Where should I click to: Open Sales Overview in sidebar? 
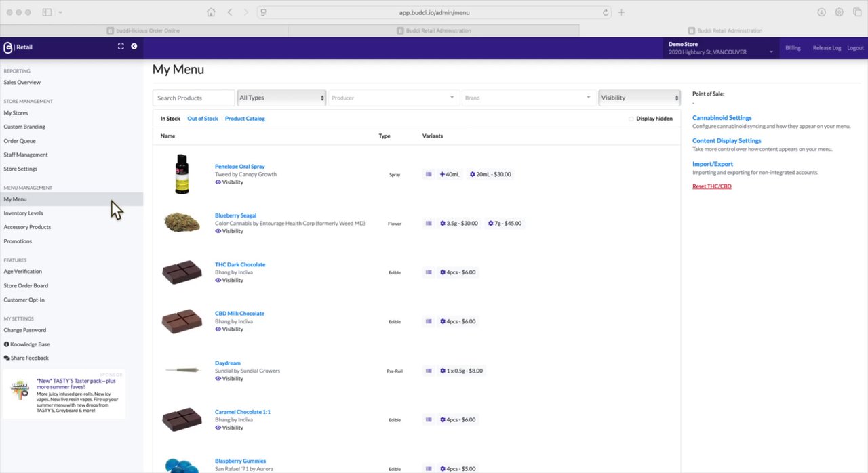22,82
